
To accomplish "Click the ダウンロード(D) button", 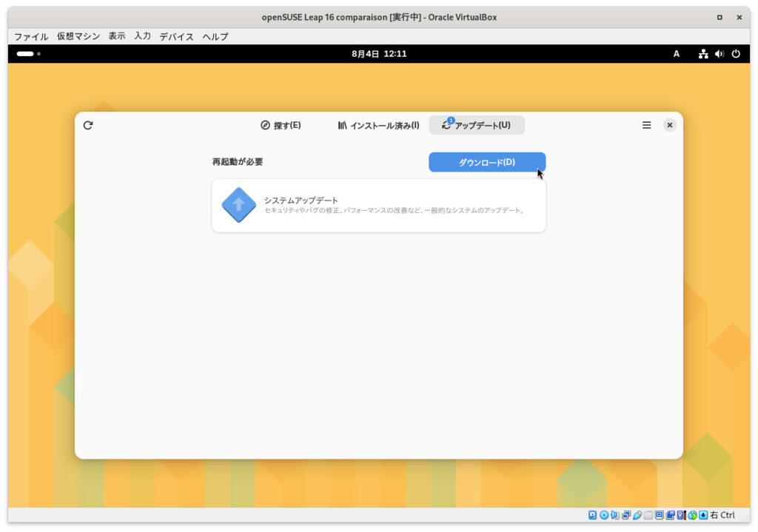I will coord(487,162).
